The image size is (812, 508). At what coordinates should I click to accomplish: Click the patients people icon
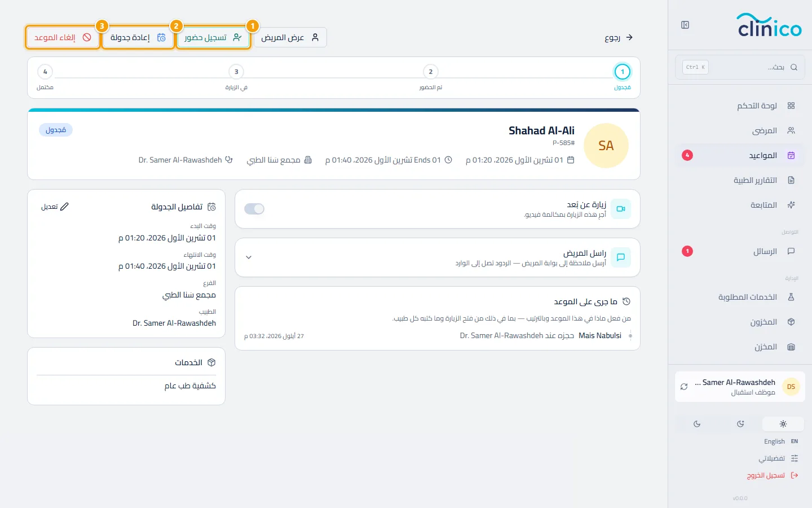click(791, 130)
